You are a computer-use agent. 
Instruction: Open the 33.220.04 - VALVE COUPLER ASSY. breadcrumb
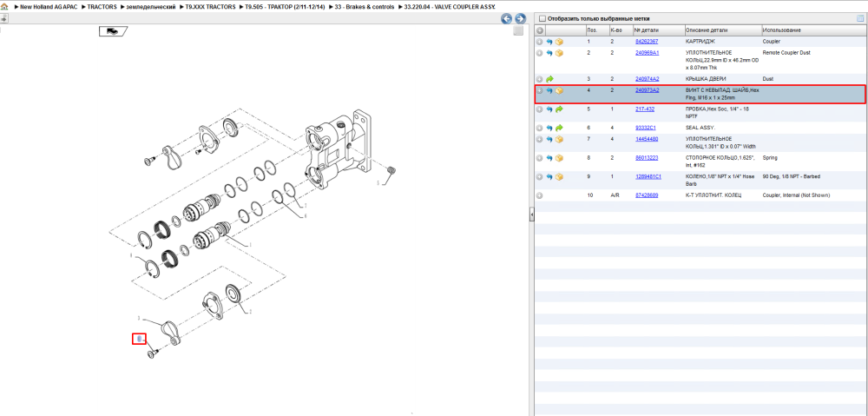coord(449,7)
